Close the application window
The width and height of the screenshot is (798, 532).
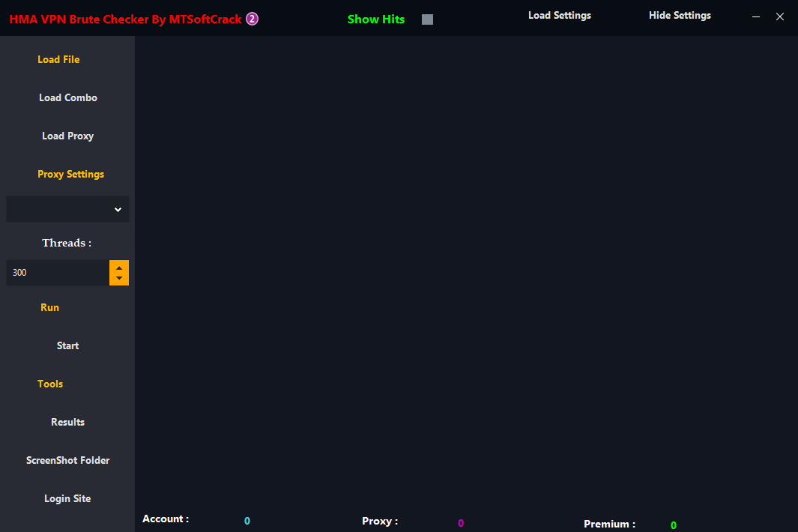pos(780,16)
